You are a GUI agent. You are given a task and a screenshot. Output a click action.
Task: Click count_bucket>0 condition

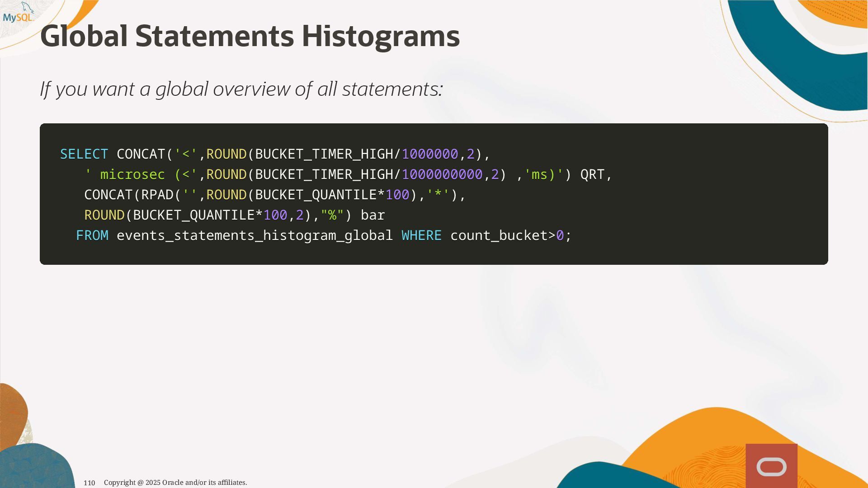tap(507, 236)
